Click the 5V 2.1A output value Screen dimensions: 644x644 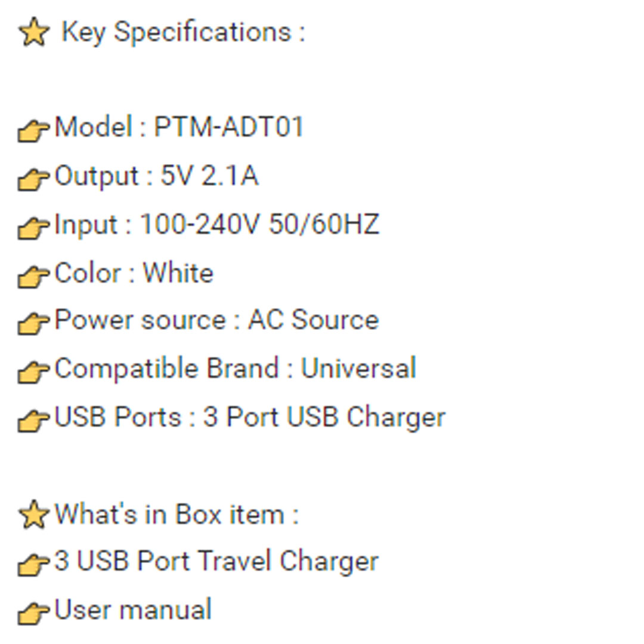209,176
